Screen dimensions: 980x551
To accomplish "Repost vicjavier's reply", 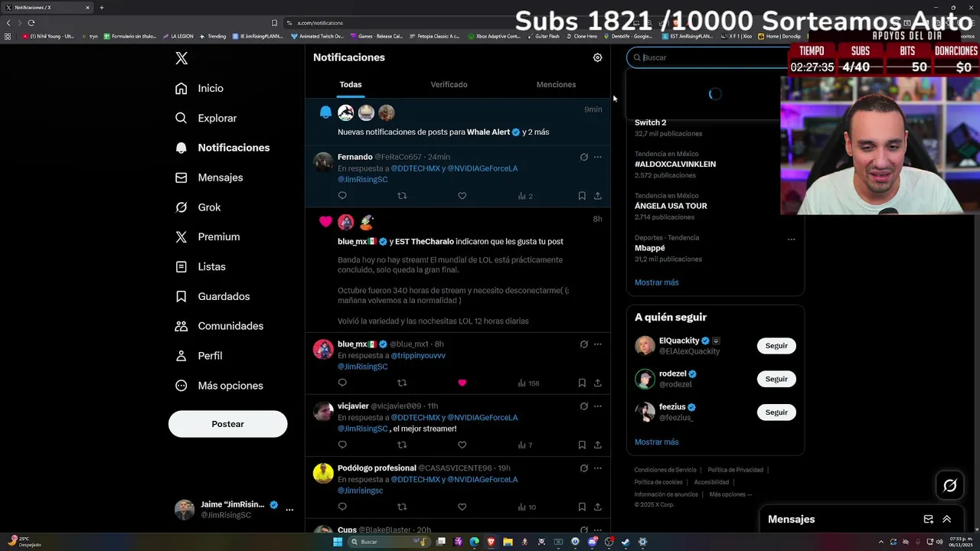I will click(x=402, y=445).
